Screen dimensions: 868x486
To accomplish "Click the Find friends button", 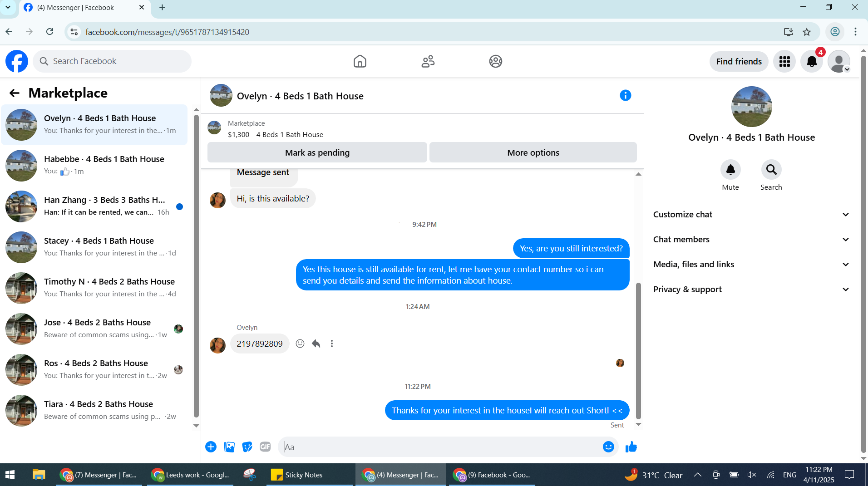I will 739,61.
